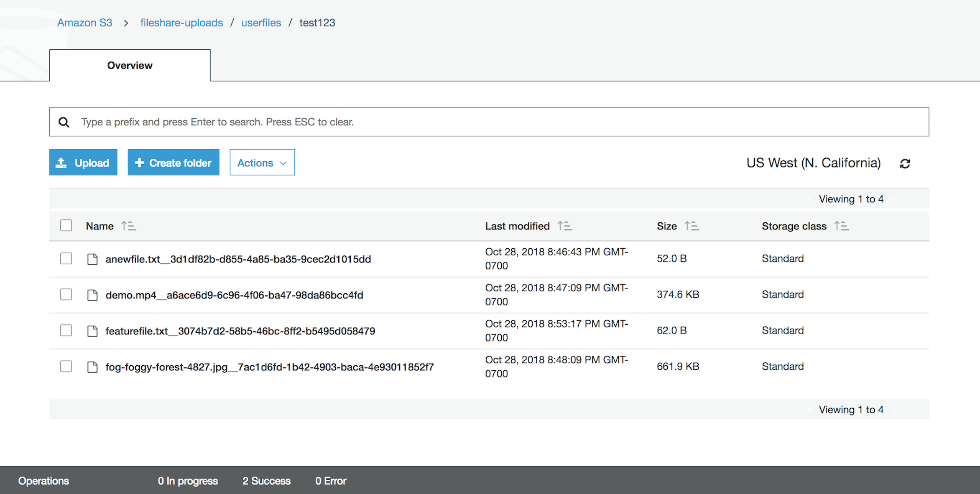The width and height of the screenshot is (980, 494).
Task: Open the Actions dropdown
Action: 262,163
